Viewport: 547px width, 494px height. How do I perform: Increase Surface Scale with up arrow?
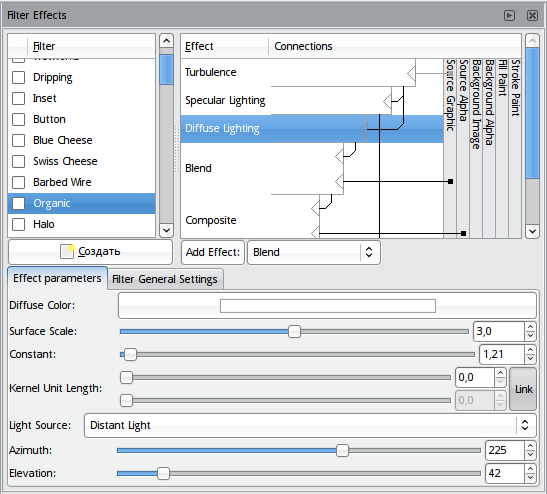click(x=530, y=327)
